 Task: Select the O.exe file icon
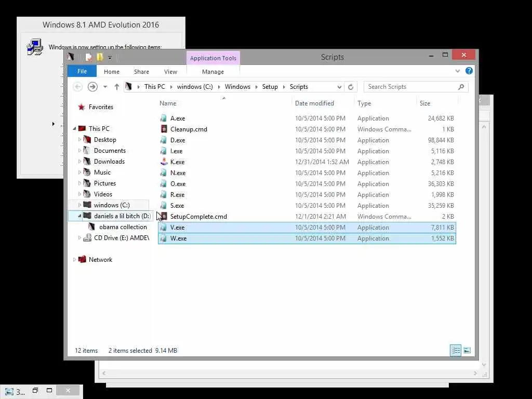point(164,183)
